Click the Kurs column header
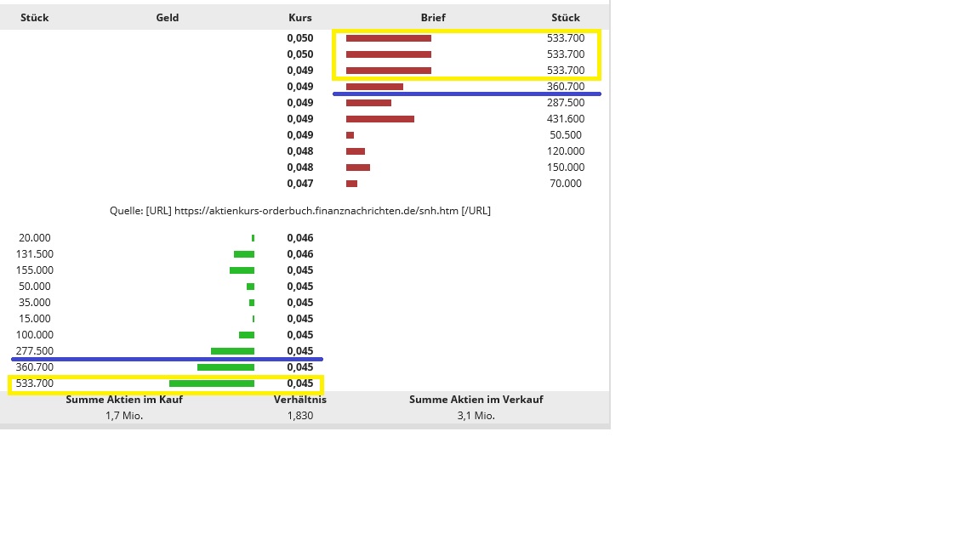This screenshot has height=551, width=980. click(299, 17)
